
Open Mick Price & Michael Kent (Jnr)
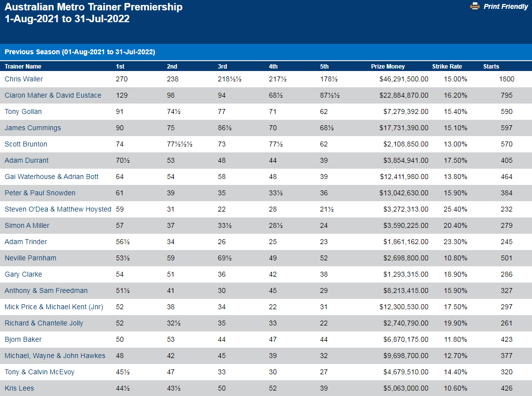pyautogui.click(x=54, y=307)
